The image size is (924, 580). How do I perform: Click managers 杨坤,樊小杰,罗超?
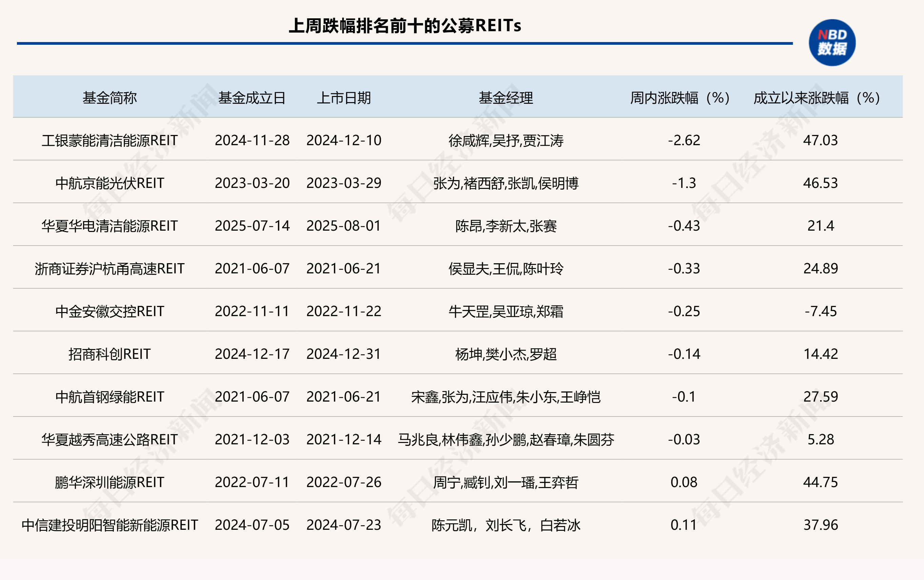pyautogui.click(x=506, y=354)
